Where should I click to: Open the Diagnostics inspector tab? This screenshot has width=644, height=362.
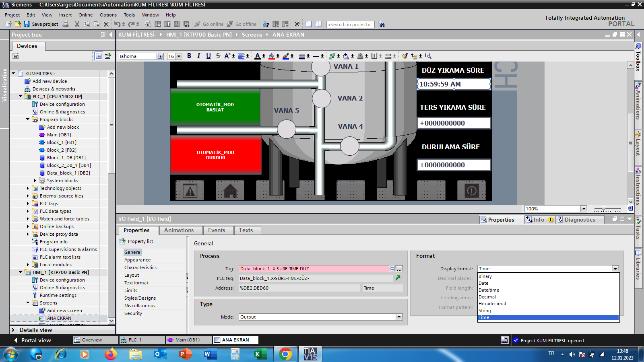[580, 220]
